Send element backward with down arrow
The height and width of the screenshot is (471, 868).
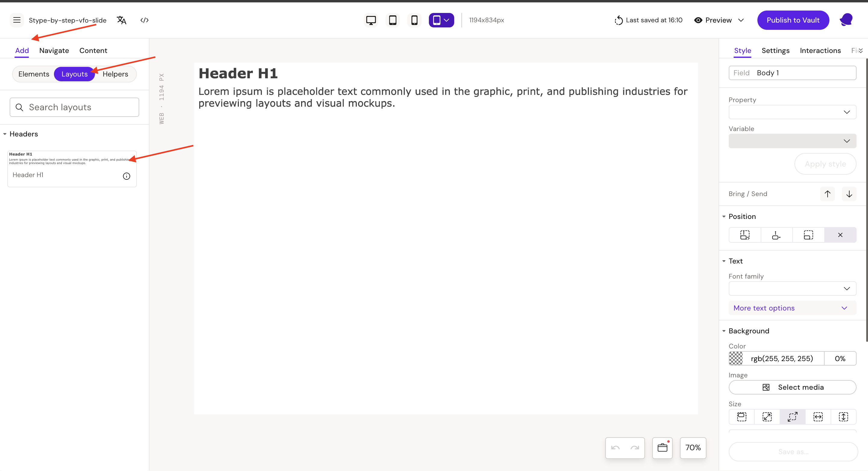point(849,194)
